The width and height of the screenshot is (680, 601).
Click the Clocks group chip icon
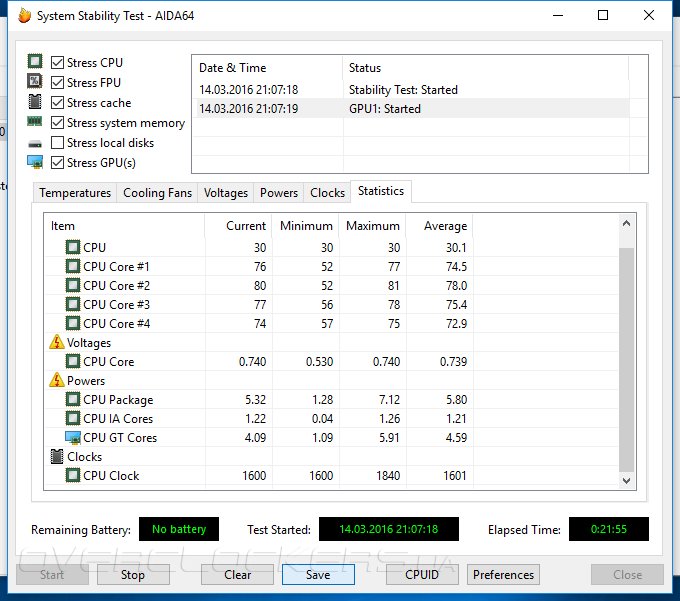57,457
